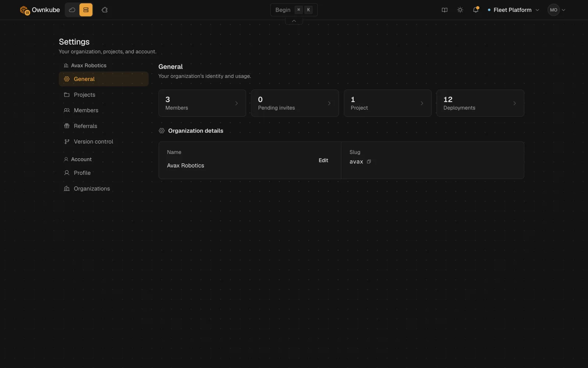Open Profile settings
This screenshot has width=588, height=368.
coord(104,173)
